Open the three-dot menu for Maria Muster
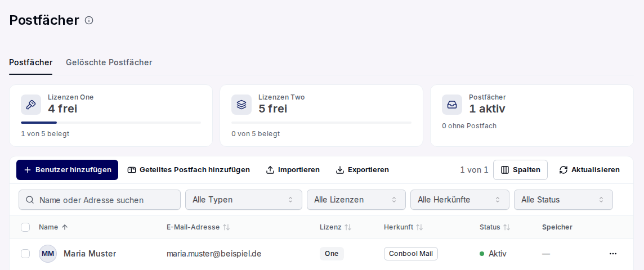This screenshot has width=644, height=270. (613, 254)
